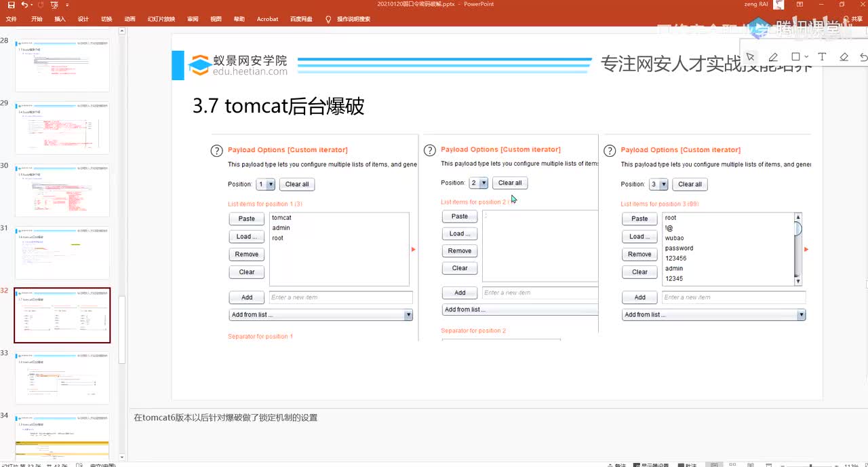The width and height of the screenshot is (868, 467).
Task: Expand Add from list dropdown for position 1
Action: click(321, 315)
